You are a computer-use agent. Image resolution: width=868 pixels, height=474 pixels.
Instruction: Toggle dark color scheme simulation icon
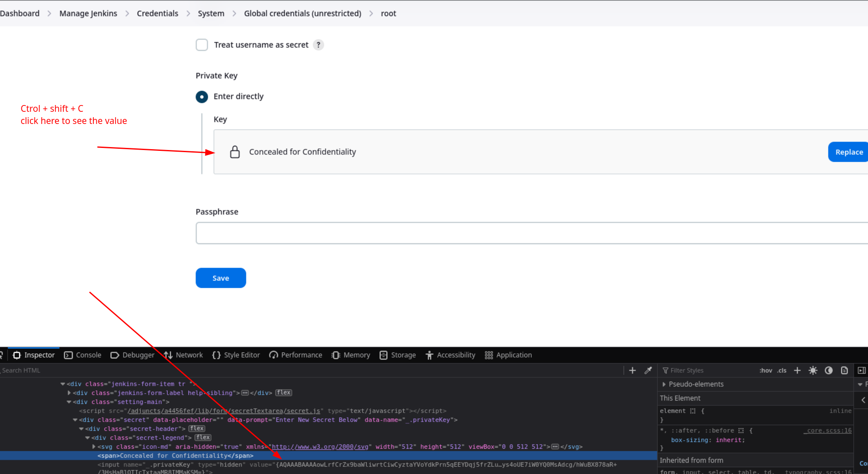(828, 370)
